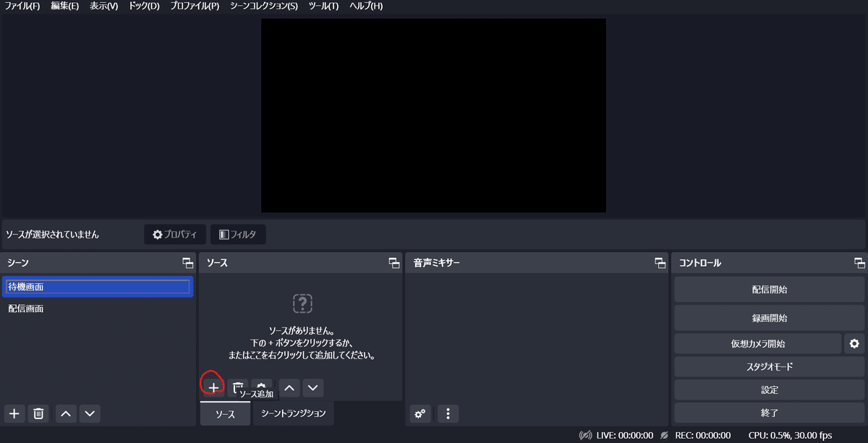868x443 pixels.
Task: Click the empty sources question mark icon
Action: click(302, 303)
